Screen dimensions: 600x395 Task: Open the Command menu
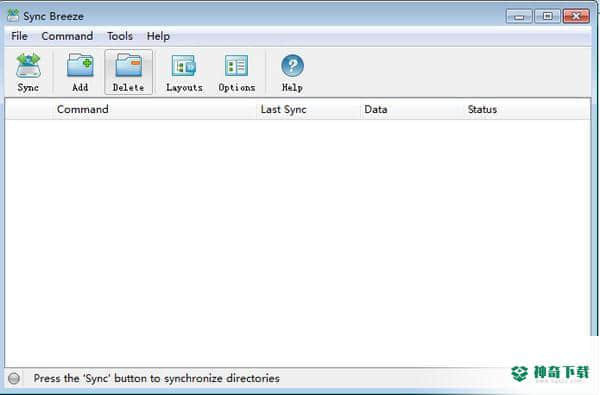coord(67,36)
